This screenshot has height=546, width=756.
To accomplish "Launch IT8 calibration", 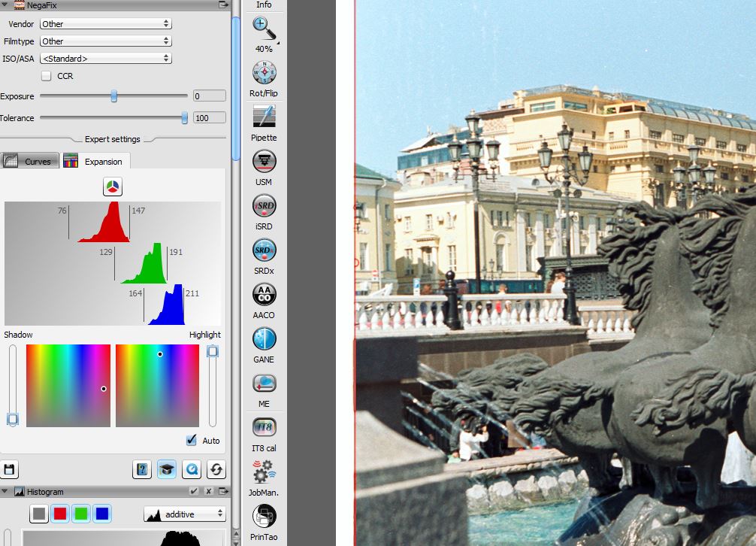I will (264, 427).
